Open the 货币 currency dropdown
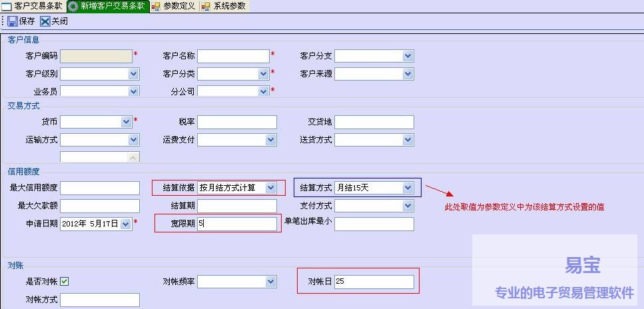The height and width of the screenshot is (309, 644). pyautogui.click(x=126, y=122)
